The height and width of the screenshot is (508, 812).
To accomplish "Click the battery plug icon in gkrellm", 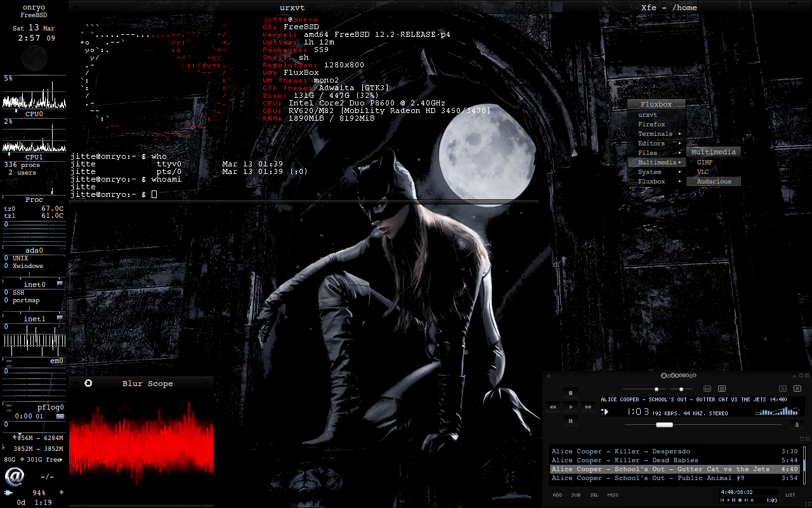I will (8, 493).
